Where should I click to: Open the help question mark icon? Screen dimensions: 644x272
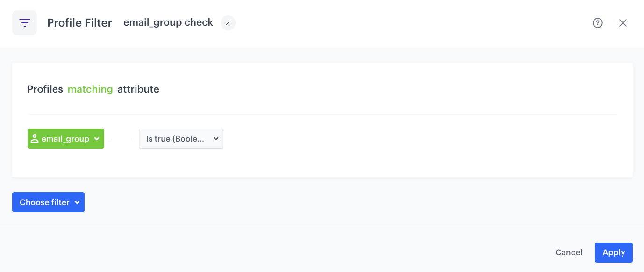point(598,22)
